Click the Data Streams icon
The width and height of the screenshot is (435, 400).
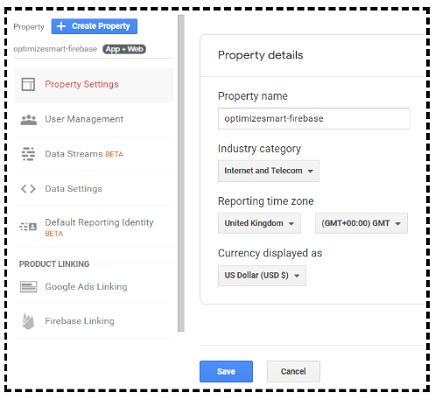(28, 154)
